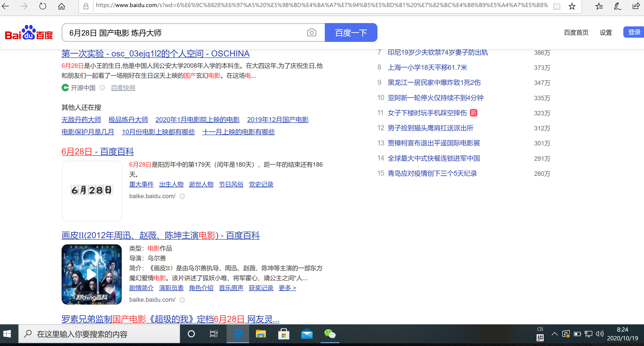Show hidden system tray icons chevron
The width and height of the screenshot is (644, 346).
pos(554,334)
